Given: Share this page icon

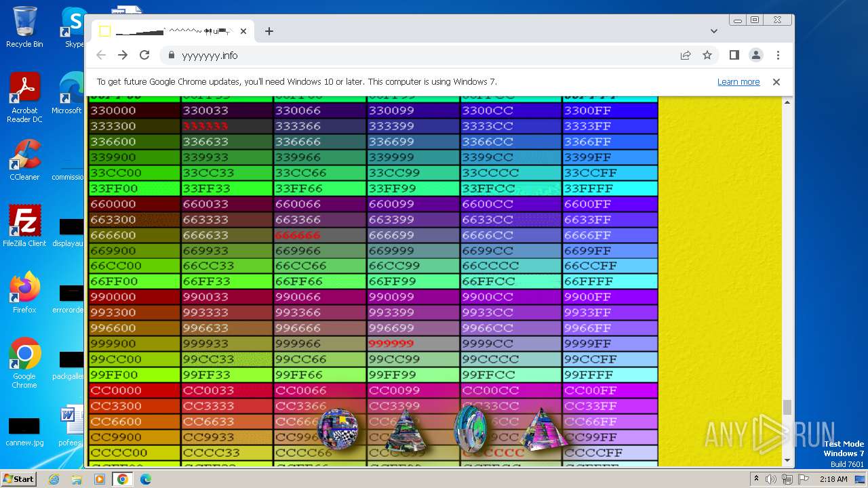Looking at the screenshot, I should pos(686,55).
